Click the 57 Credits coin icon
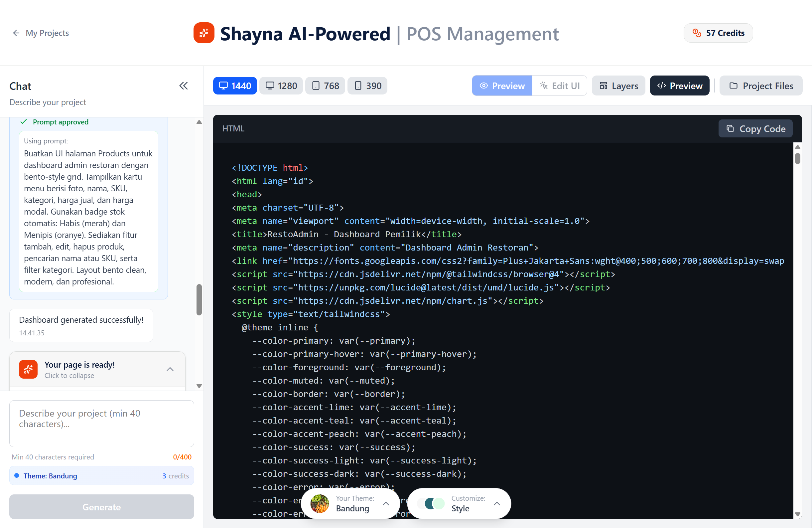The height and width of the screenshot is (528, 812). pos(697,33)
